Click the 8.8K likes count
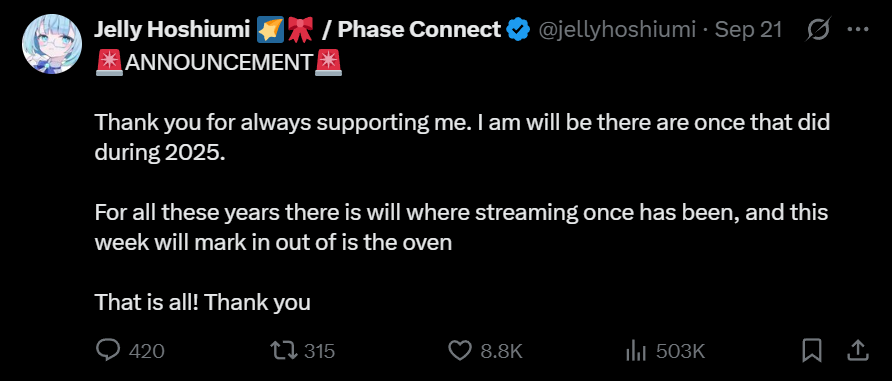 click(501, 351)
